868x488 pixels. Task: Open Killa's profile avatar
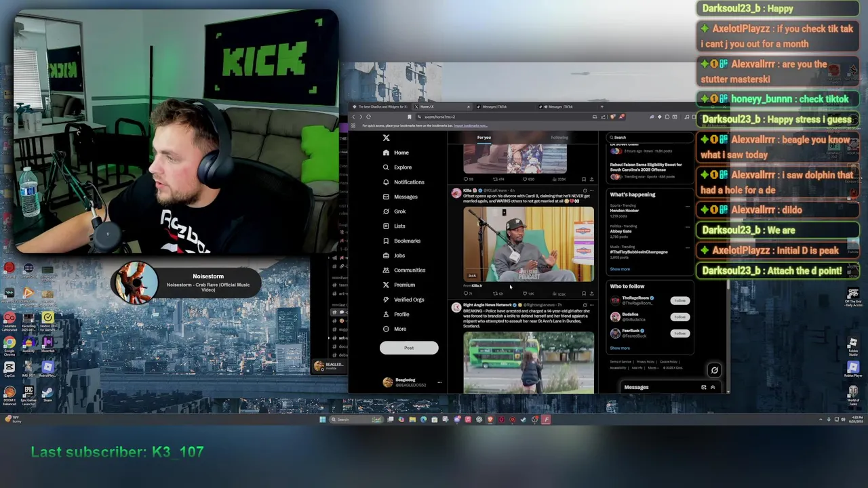click(x=456, y=193)
